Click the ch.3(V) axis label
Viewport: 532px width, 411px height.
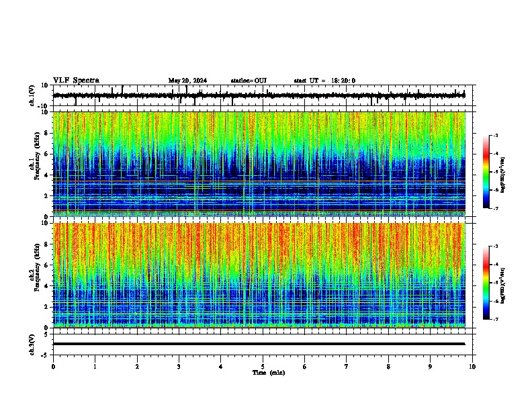(32, 345)
